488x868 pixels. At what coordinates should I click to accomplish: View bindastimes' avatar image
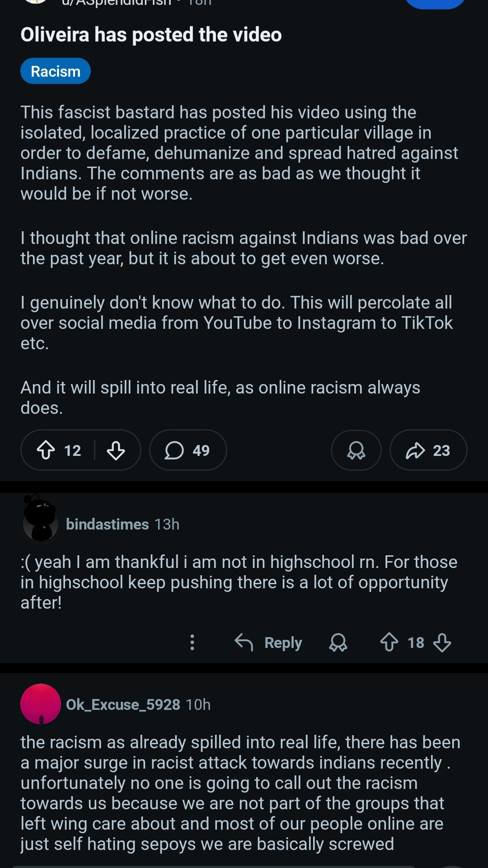point(40,525)
